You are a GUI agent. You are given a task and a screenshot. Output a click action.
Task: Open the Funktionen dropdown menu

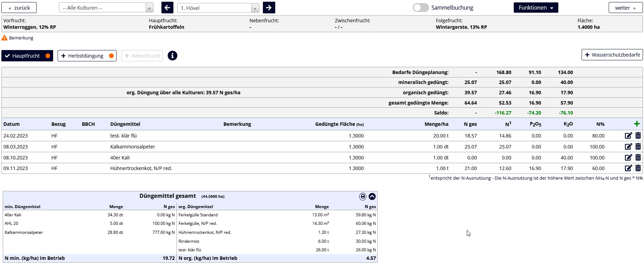pos(536,8)
